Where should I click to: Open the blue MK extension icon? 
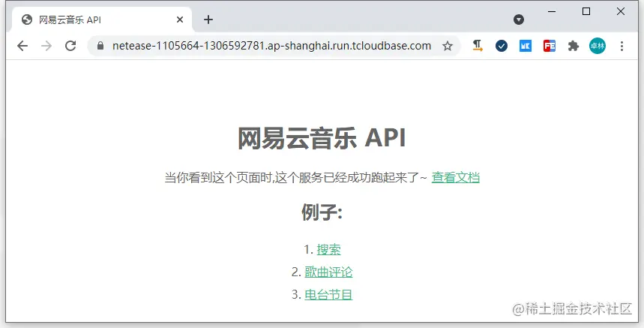526,46
